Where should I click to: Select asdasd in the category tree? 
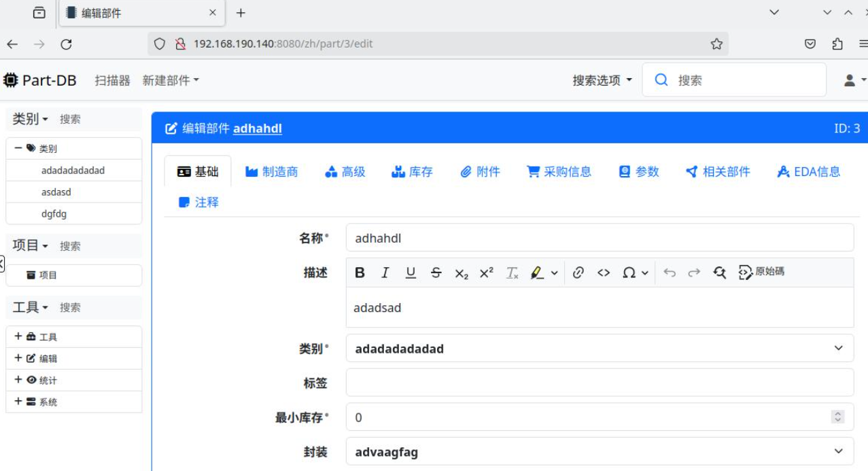click(x=56, y=192)
